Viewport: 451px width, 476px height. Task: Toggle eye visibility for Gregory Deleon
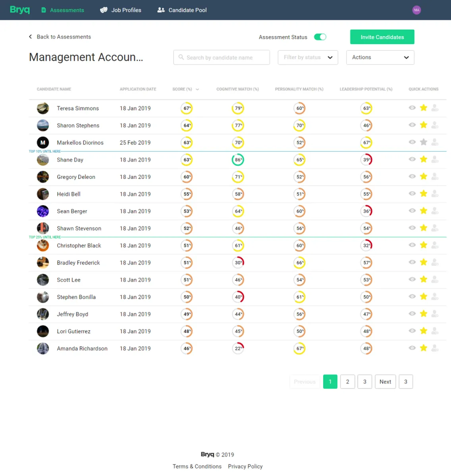[x=412, y=176]
